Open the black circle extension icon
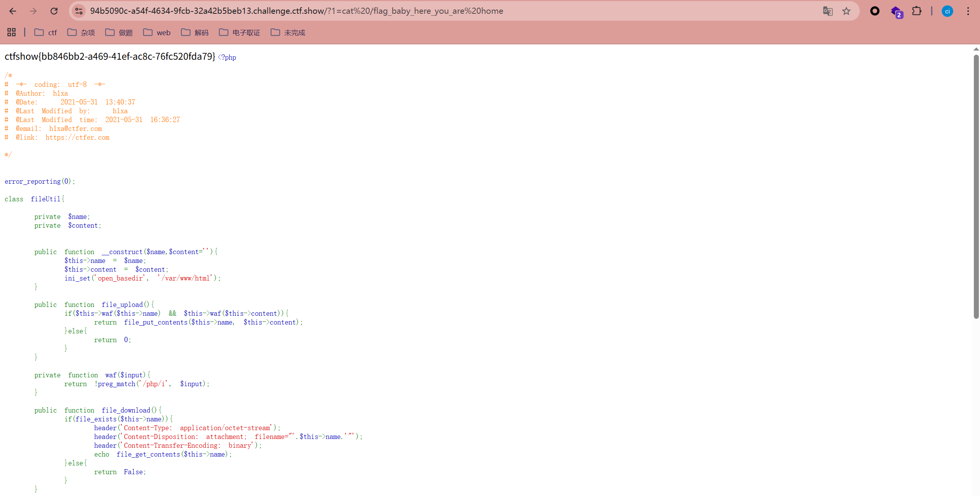 coord(875,11)
